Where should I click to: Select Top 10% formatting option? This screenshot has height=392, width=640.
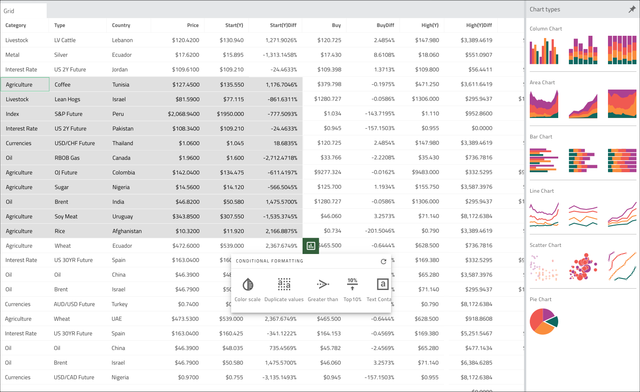[352, 290]
